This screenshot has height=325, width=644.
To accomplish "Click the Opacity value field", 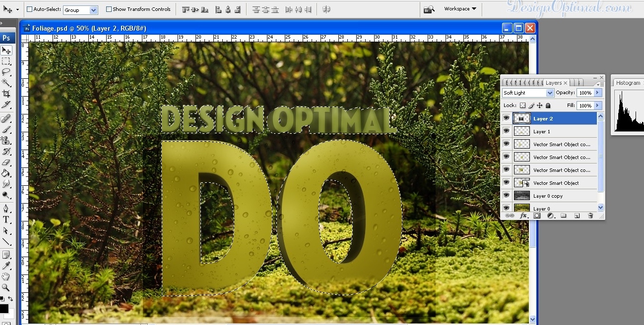I will [x=585, y=93].
